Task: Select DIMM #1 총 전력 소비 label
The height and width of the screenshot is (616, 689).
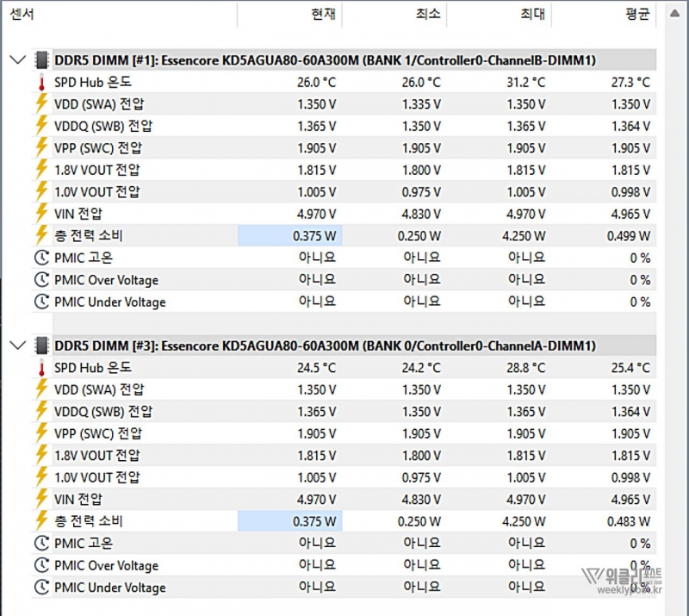Action: [89, 236]
